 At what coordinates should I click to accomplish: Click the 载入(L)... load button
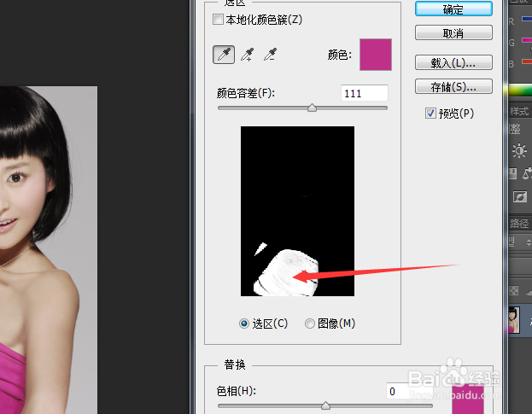point(453,62)
